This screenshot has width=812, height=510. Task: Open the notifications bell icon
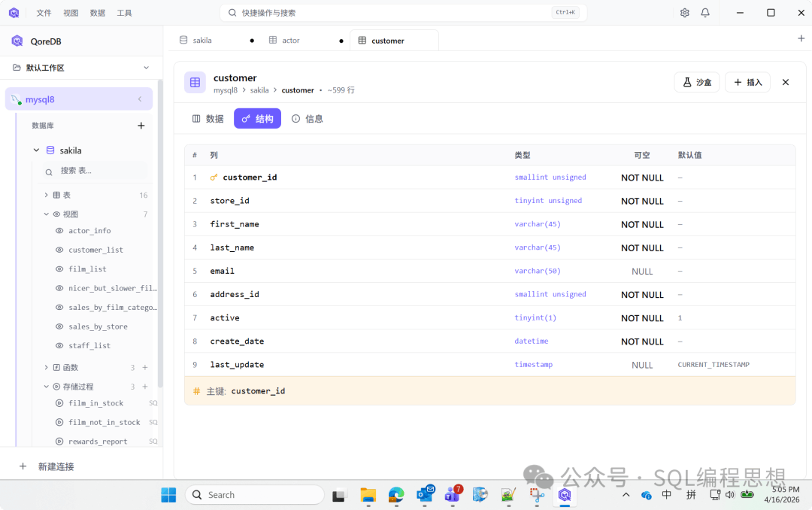(705, 13)
